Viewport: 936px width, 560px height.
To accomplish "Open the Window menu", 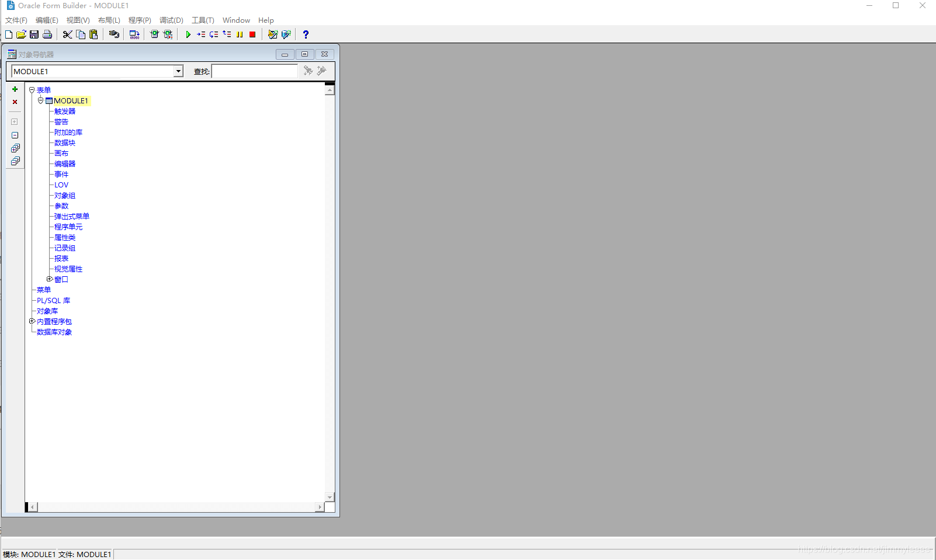I will pos(236,20).
